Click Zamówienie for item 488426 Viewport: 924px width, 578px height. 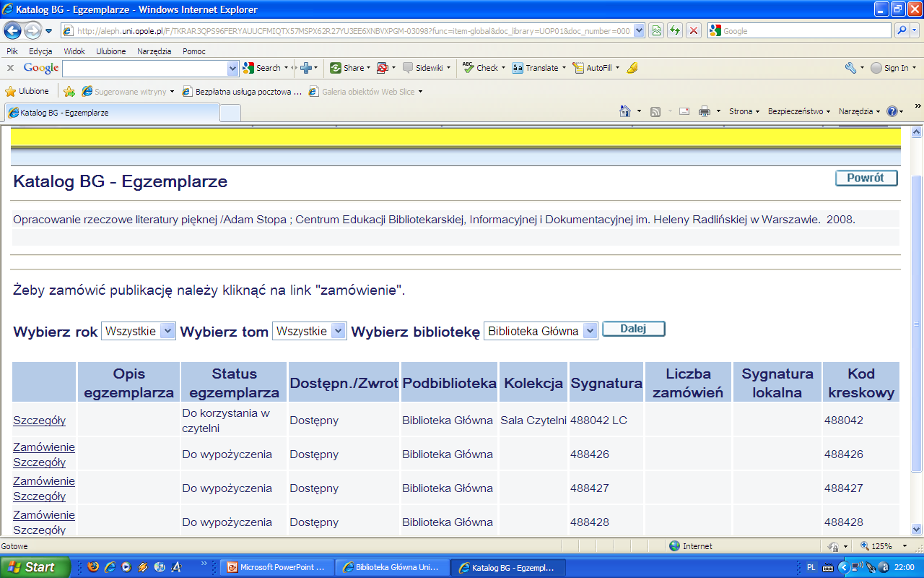pos(44,447)
